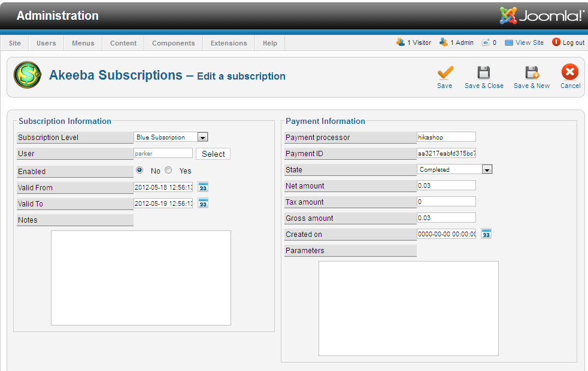Viewport: 588px width, 371px height.
Task: Open the Subscription Level dropdown
Action: point(171,137)
